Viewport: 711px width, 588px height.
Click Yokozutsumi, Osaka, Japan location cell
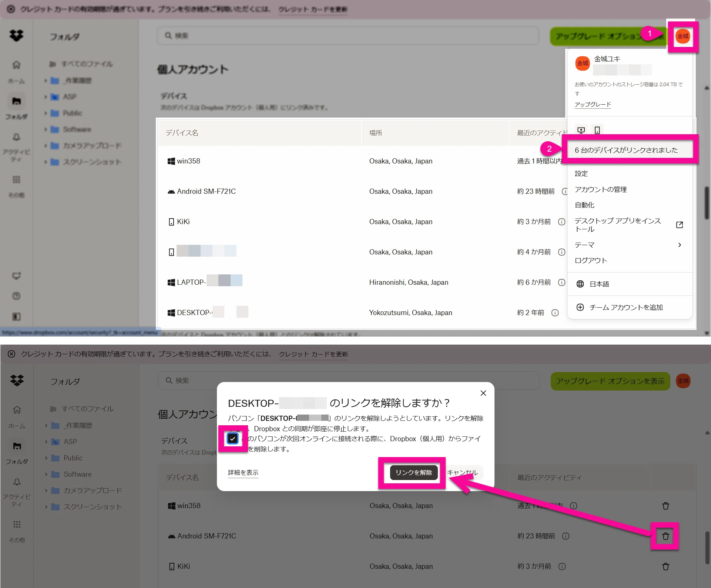coord(410,313)
